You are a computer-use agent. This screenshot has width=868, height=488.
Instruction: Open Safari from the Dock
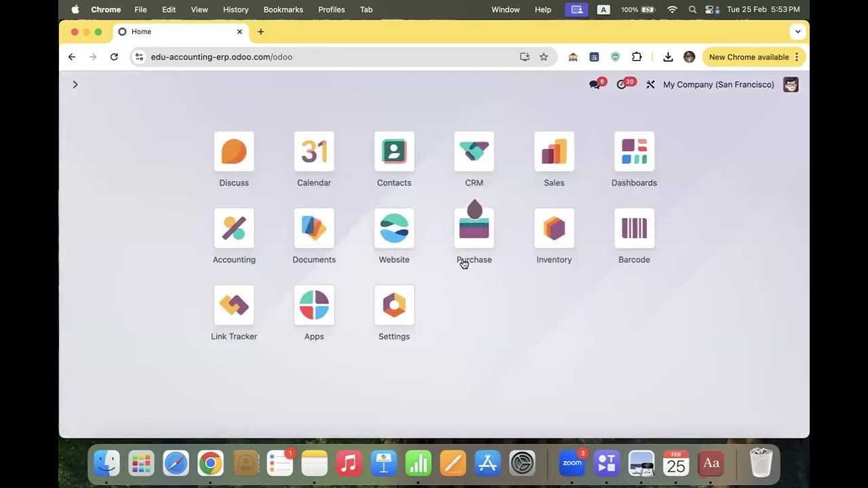click(x=176, y=464)
